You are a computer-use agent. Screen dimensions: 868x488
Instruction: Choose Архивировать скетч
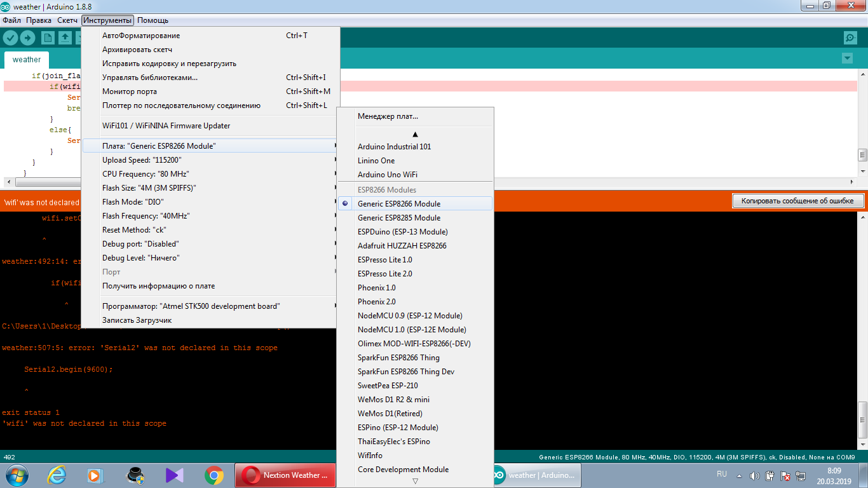click(x=210, y=50)
